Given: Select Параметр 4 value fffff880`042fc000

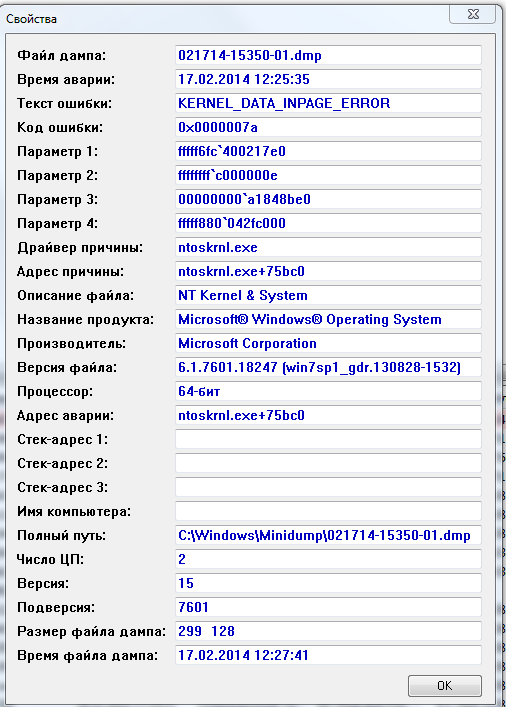Looking at the screenshot, I should coord(328,223).
